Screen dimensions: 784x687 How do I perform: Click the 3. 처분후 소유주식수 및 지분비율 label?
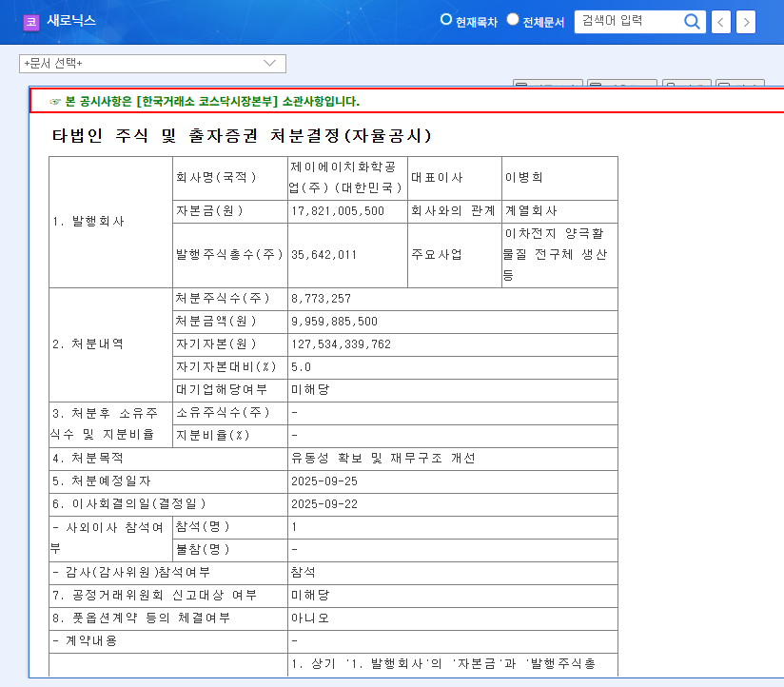(x=104, y=424)
